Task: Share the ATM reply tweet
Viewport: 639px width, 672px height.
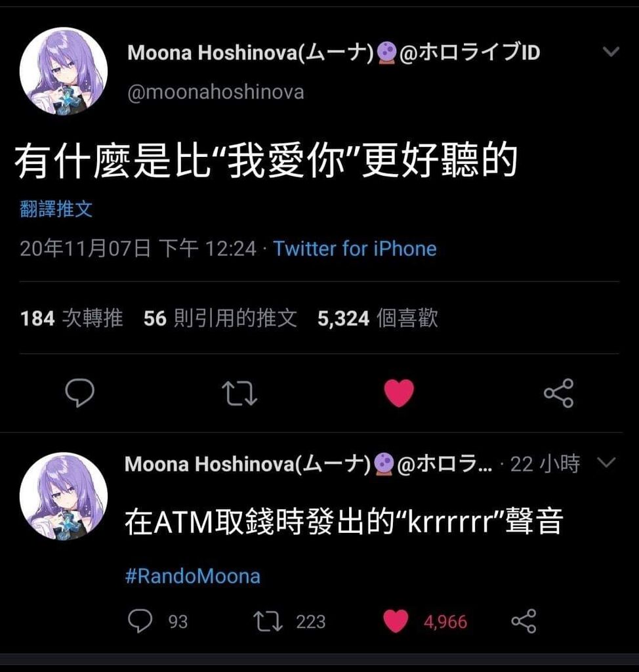Action: [x=524, y=621]
